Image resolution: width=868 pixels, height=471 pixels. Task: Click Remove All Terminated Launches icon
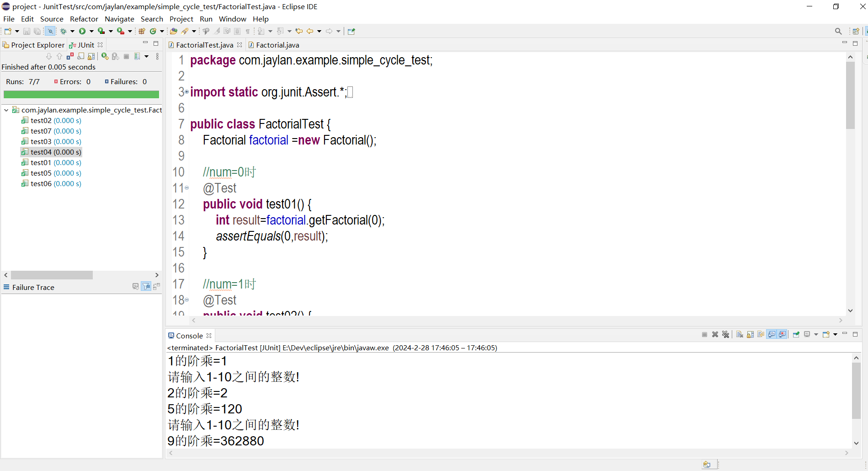(x=725, y=334)
